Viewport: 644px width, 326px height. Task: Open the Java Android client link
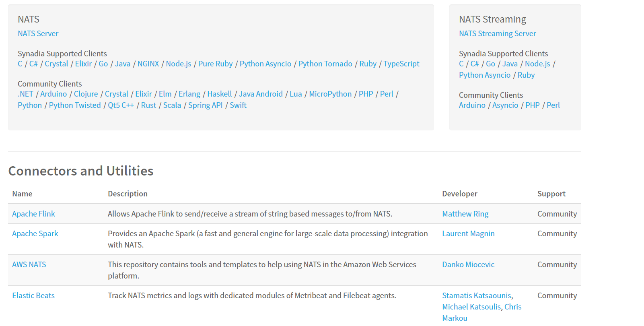coord(261,94)
